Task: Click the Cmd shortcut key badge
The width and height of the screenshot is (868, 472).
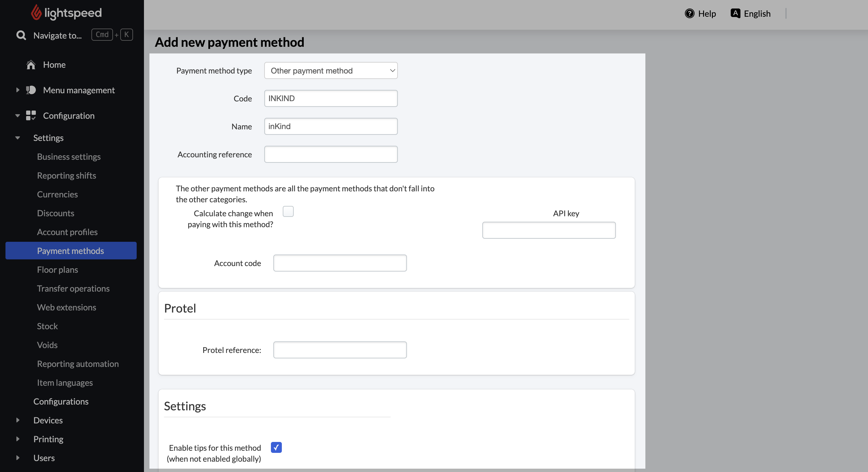Action: click(102, 34)
